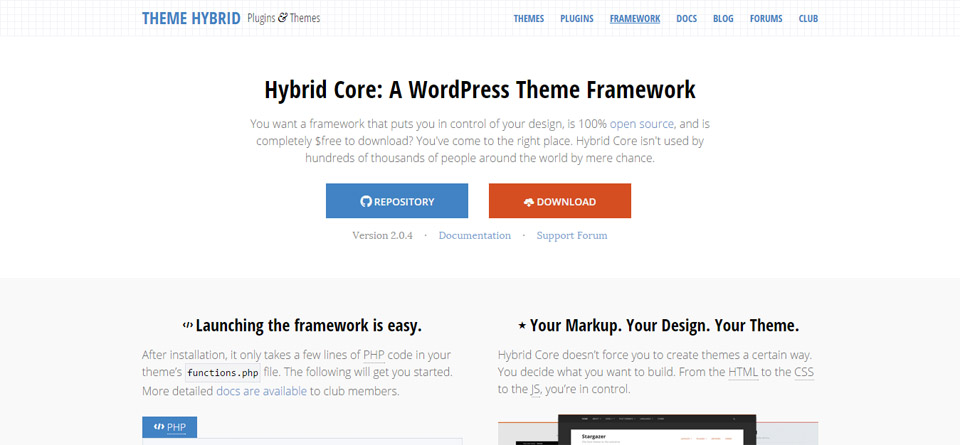Viewport: 960px width, 445px height.
Task: Click the star icon beside Your Markup heading
Action: click(x=522, y=326)
